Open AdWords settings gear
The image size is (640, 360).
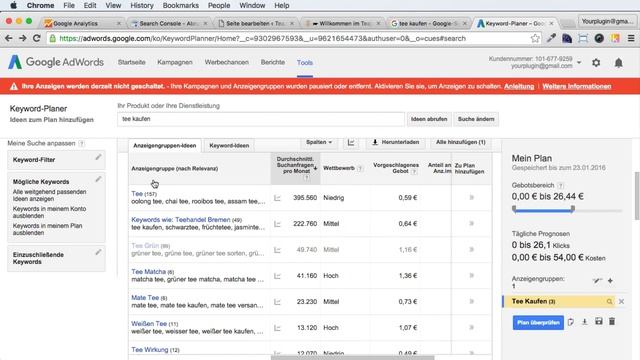(x=596, y=63)
